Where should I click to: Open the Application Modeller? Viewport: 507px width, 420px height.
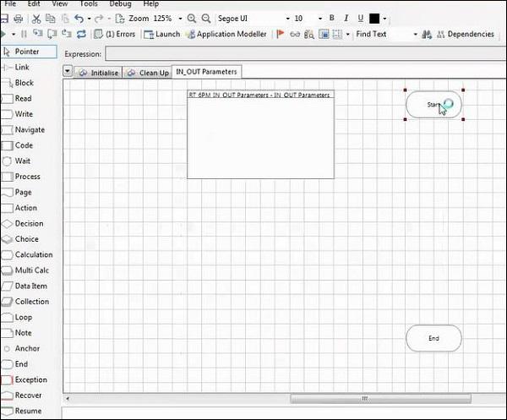(227, 34)
